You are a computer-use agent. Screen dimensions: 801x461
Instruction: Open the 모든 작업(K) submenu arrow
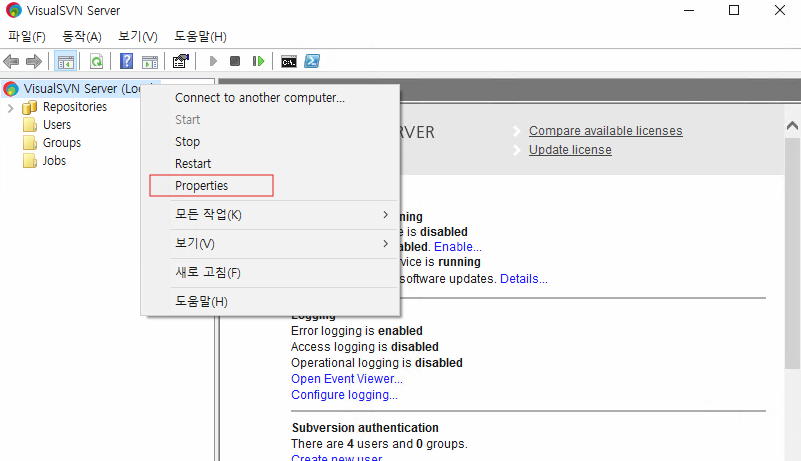386,215
